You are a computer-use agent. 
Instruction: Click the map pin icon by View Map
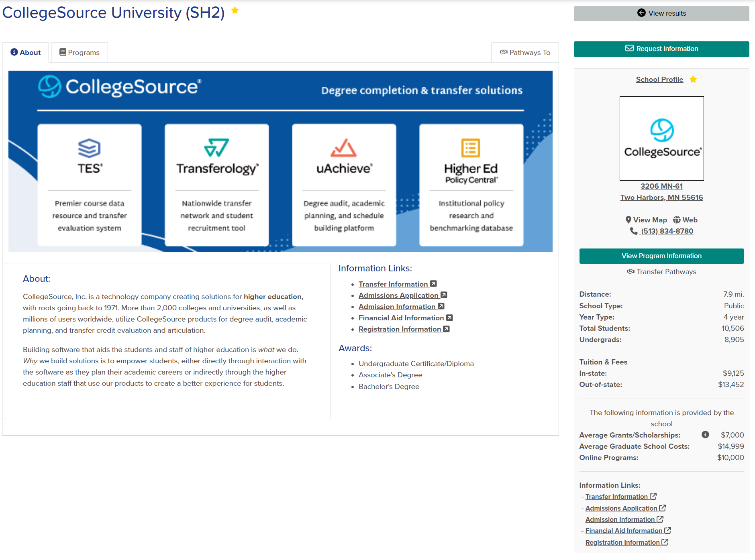pos(628,220)
